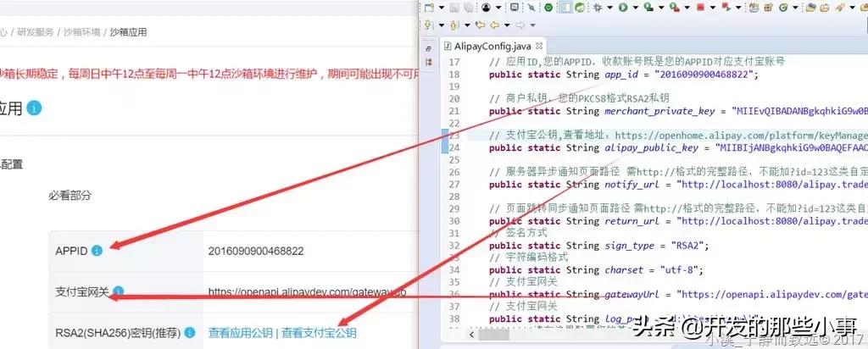The image size is (868, 349).
Task: Open the dropdown arrow beside the New icon
Action: 441,7
